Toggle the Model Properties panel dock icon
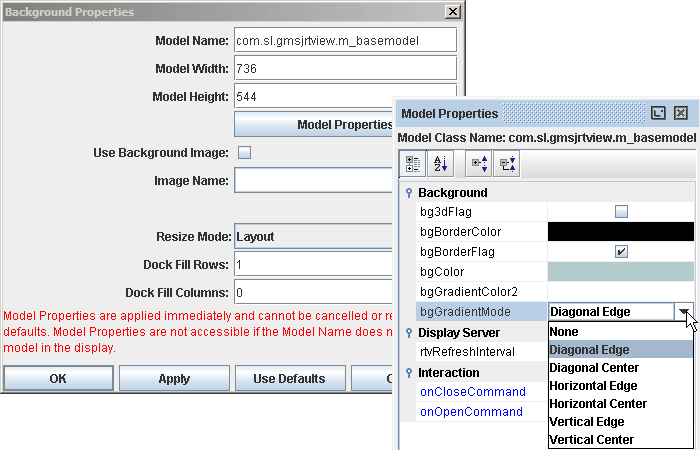Image resolution: width=700 pixels, height=450 pixels. tap(658, 113)
